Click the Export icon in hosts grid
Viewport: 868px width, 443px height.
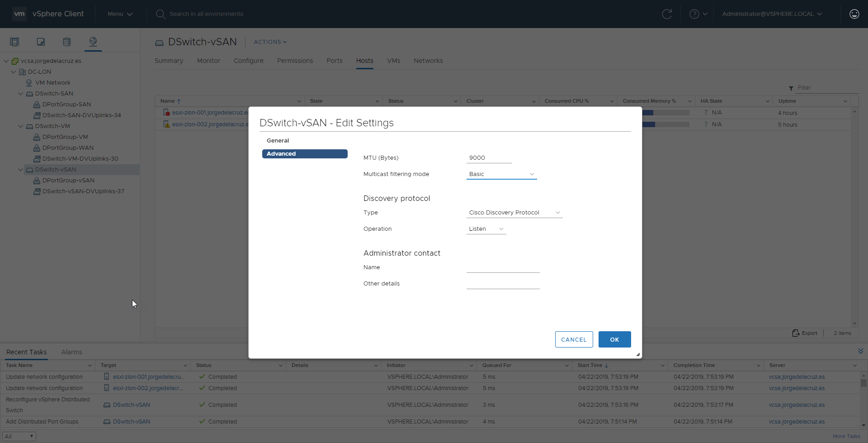click(x=796, y=333)
